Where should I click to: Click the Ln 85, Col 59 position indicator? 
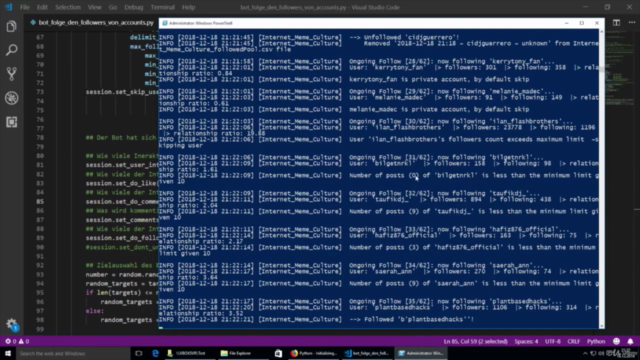coord(476,341)
